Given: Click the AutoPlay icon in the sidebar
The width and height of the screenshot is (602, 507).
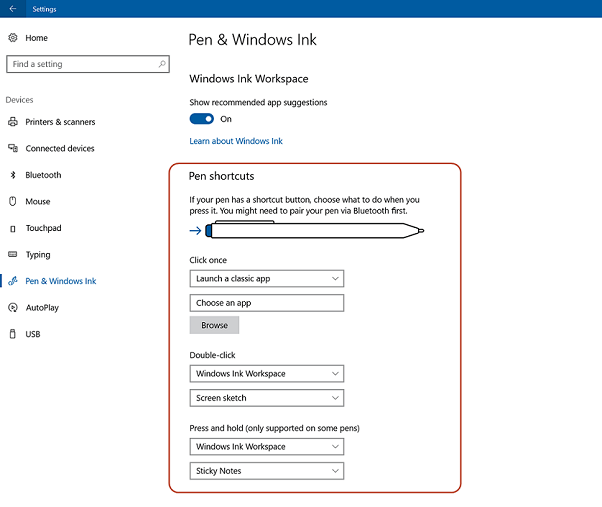Looking at the screenshot, I should click(x=13, y=307).
